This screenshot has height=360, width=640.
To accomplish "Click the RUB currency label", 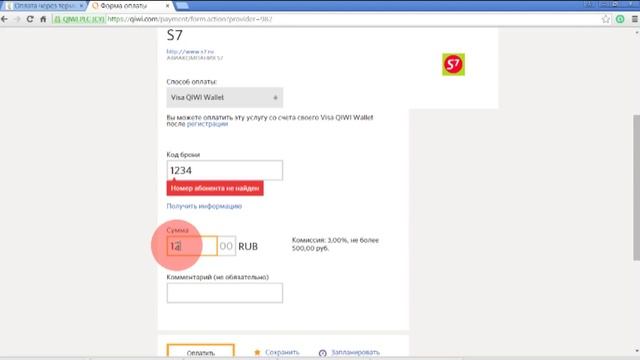I will (x=248, y=247).
